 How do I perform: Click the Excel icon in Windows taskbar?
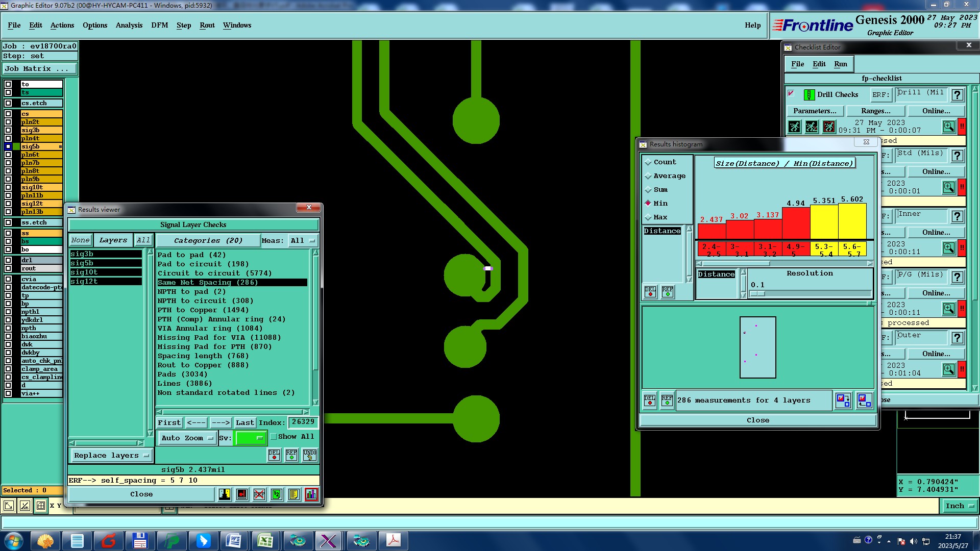point(265,540)
